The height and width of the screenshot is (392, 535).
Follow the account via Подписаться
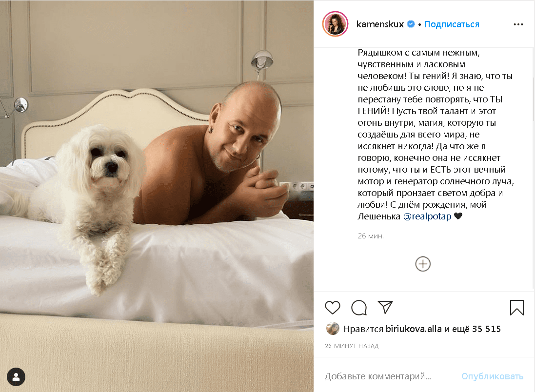pyautogui.click(x=452, y=24)
